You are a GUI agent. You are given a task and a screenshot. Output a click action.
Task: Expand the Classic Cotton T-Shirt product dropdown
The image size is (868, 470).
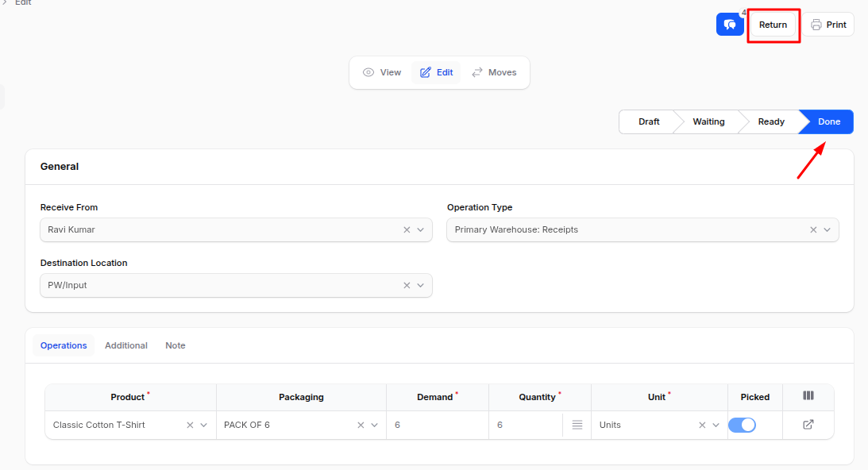pyautogui.click(x=204, y=425)
